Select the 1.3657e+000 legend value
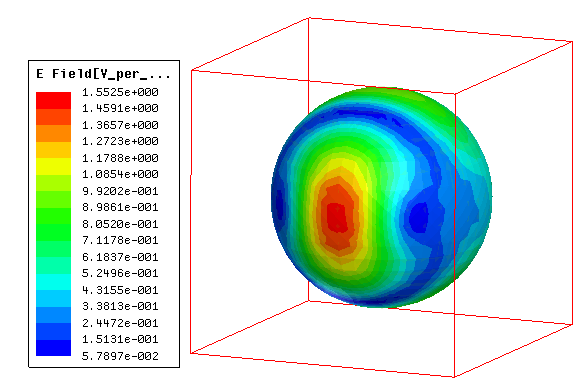Viewport: 577px width, 390px height. pyautogui.click(x=120, y=125)
